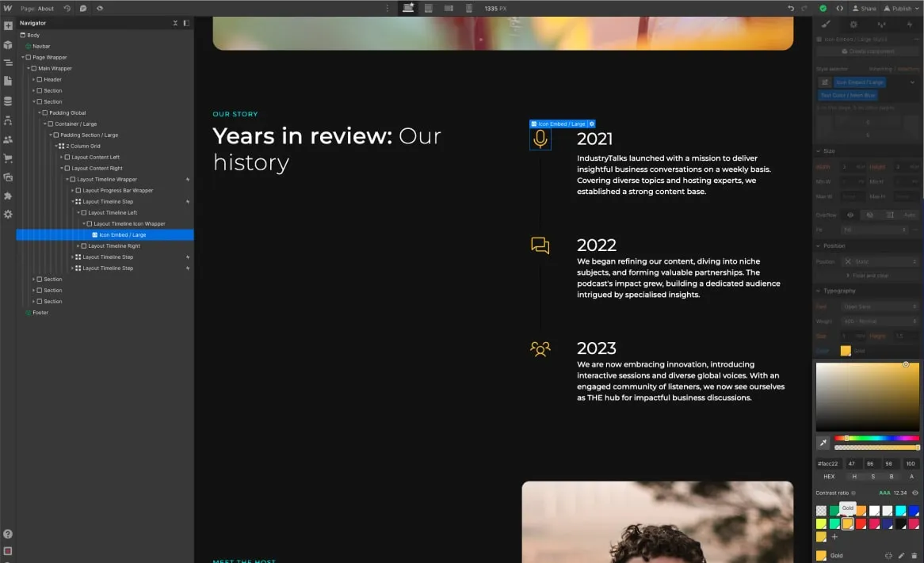Expand the Layout Timeline Right node

(x=78, y=246)
